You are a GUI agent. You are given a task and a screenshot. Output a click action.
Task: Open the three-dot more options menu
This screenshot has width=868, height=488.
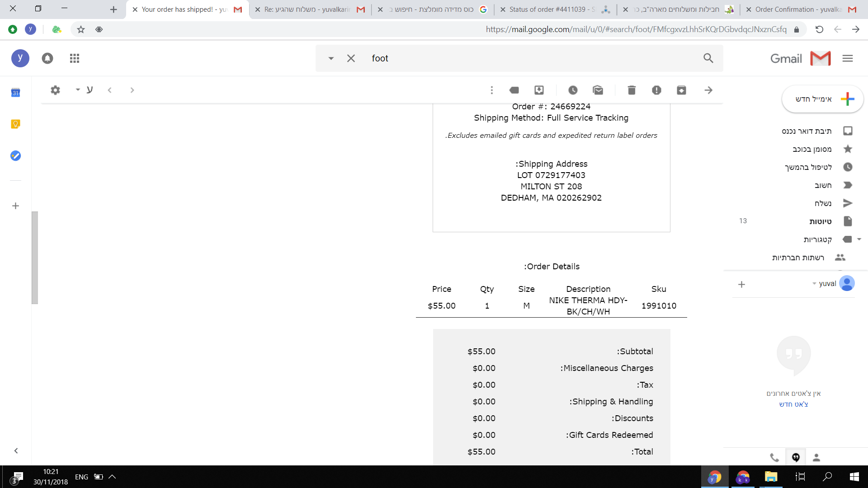(x=491, y=90)
